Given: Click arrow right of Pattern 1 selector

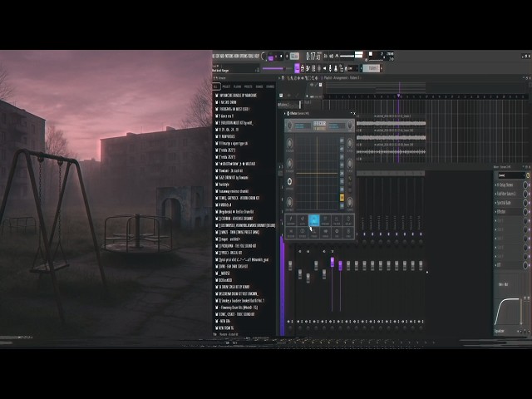Looking at the screenshot, I should pos(382,68).
